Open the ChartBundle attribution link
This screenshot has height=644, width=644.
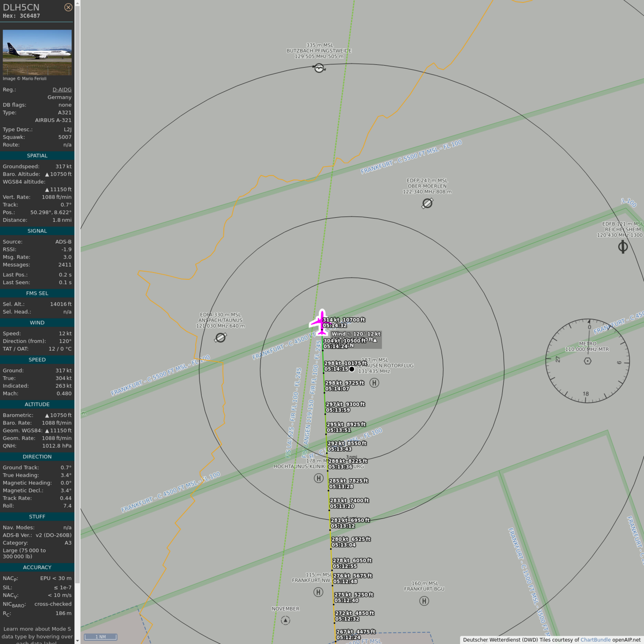tap(595, 640)
